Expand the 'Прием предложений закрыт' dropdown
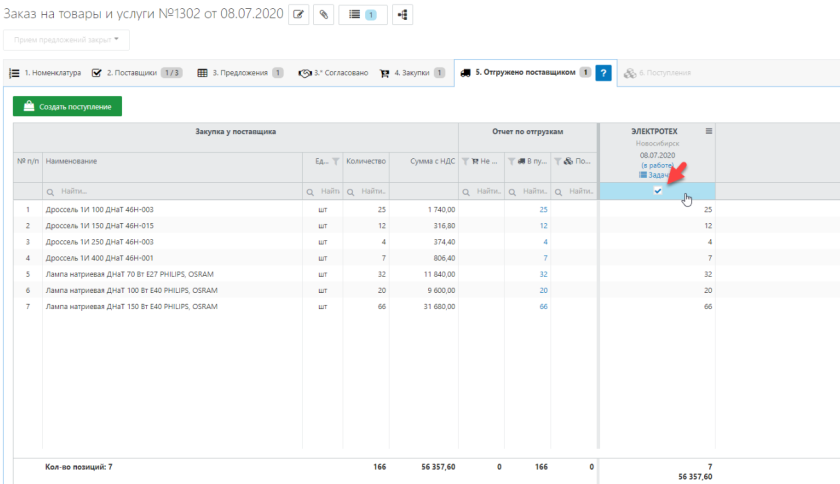 [66, 41]
